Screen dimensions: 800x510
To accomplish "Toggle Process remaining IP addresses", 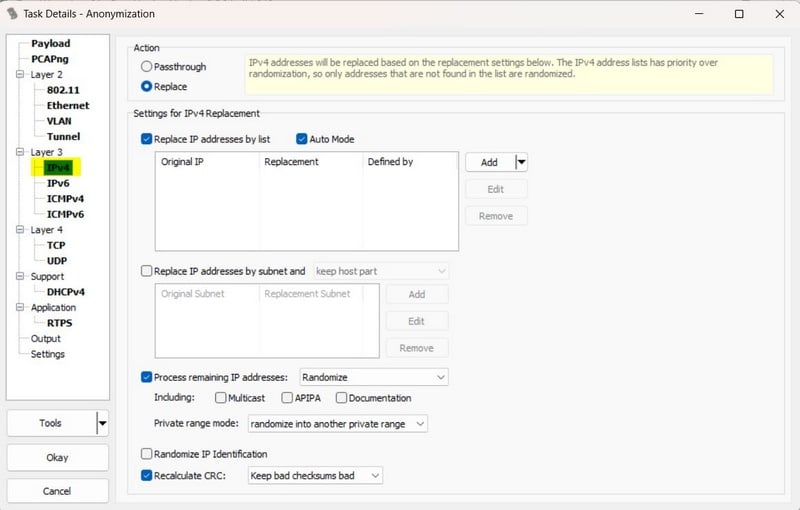I will 146,377.
